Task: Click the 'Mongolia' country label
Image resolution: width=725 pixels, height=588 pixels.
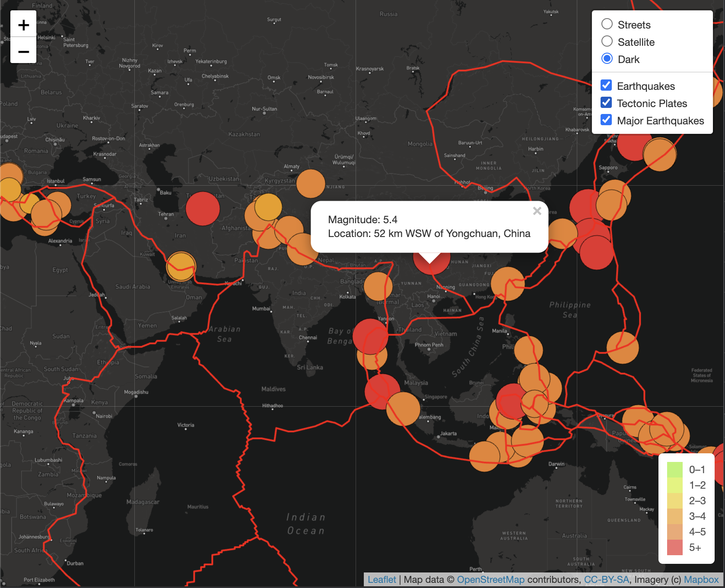Action: coord(420,144)
